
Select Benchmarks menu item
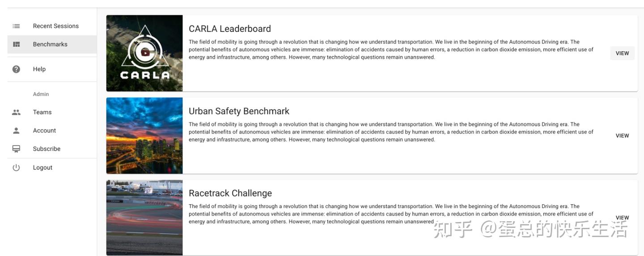coord(50,44)
